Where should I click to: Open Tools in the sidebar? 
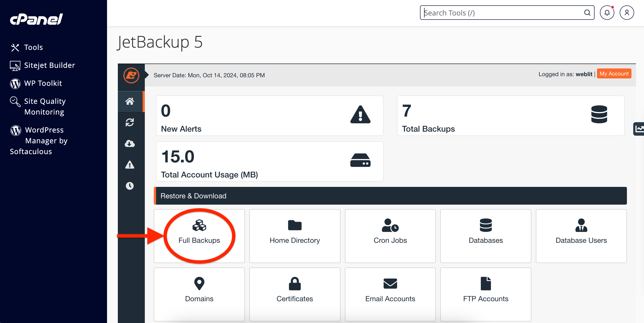click(27, 47)
